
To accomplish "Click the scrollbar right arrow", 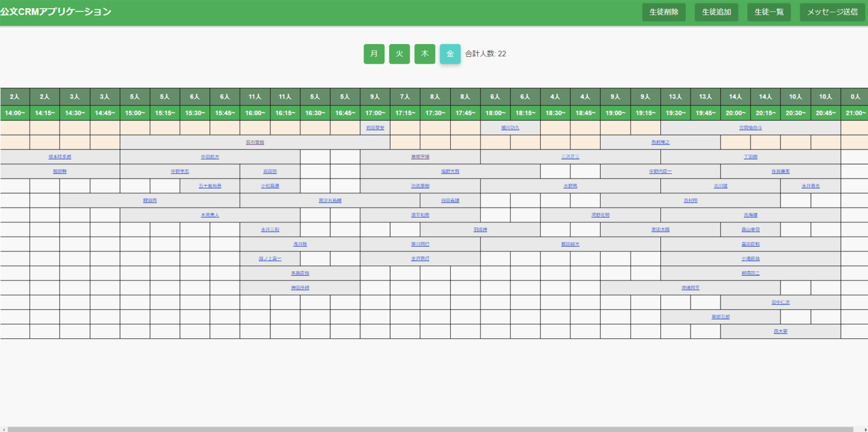I will (865, 429).
